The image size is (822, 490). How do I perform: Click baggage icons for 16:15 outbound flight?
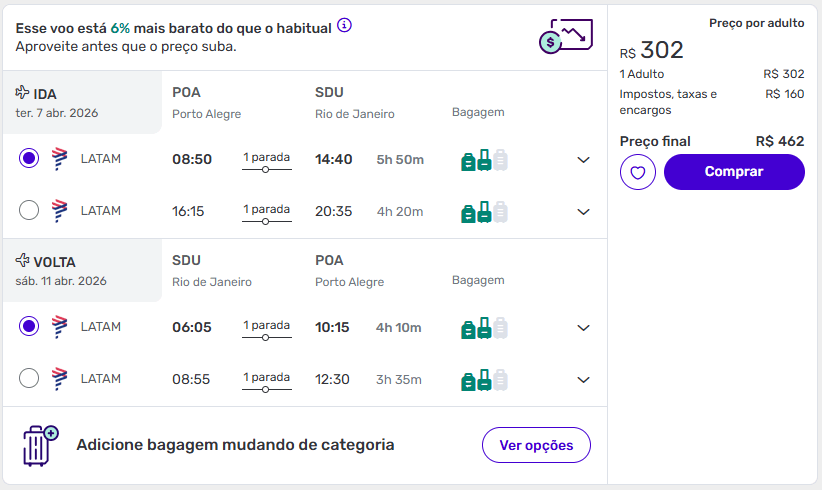coord(484,212)
